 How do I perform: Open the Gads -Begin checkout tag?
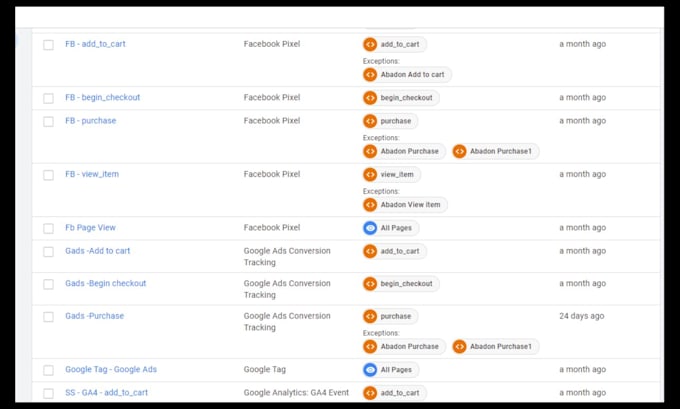click(x=105, y=283)
